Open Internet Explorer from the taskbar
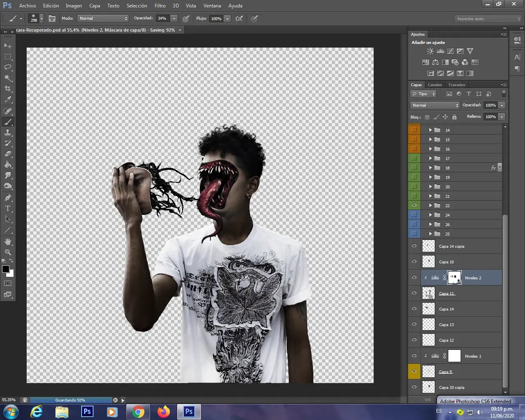The image size is (525, 420). pyautogui.click(x=37, y=412)
